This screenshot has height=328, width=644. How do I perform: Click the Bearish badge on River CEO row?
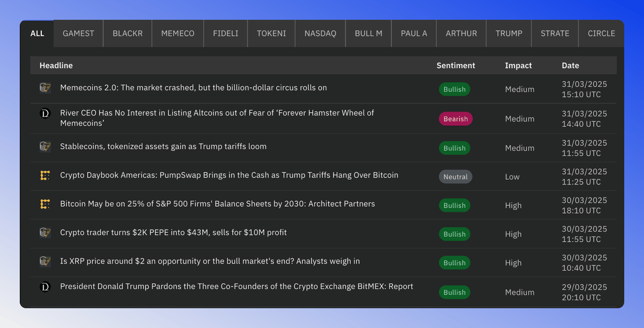(x=456, y=119)
